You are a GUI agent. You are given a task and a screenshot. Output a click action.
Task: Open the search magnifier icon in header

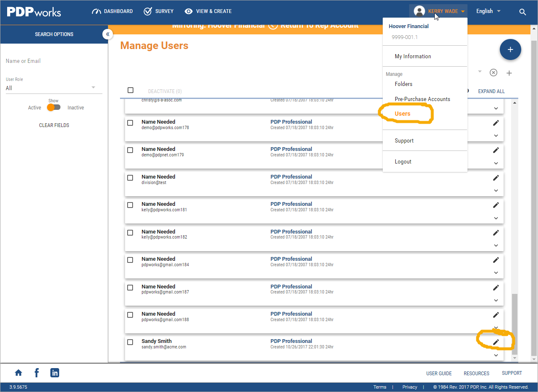[x=522, y=12]
